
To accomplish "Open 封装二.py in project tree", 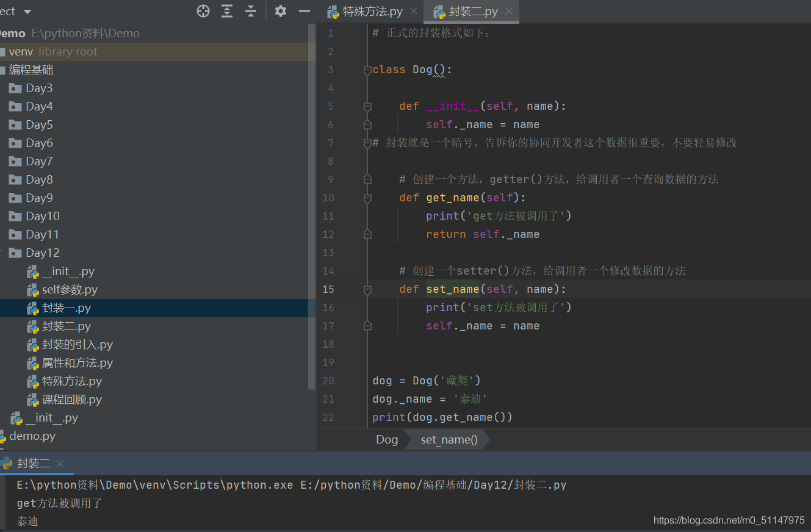I will tap(66, 326).
